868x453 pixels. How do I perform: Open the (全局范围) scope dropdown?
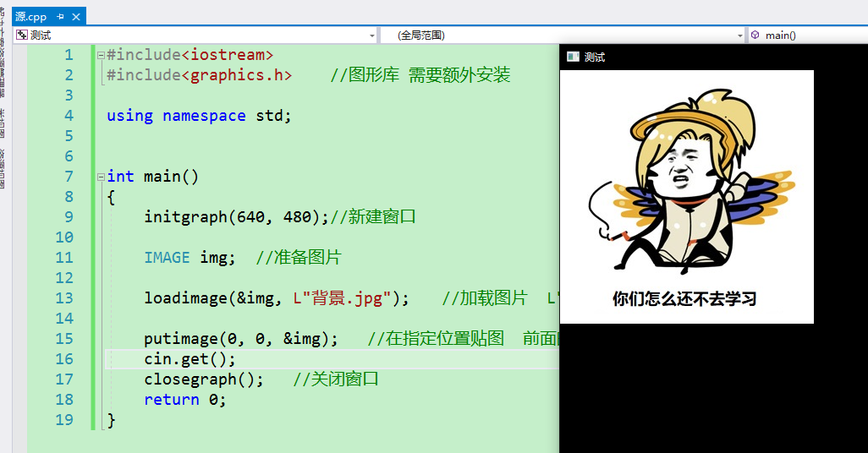(x=739, y=35)
